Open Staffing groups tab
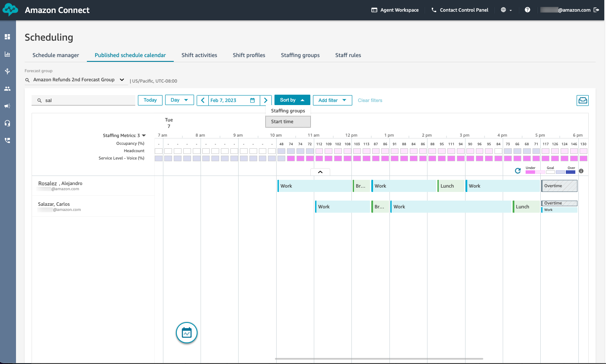This screenshot has height=364, width=606. pyautogui.click(x=300, y=55)
